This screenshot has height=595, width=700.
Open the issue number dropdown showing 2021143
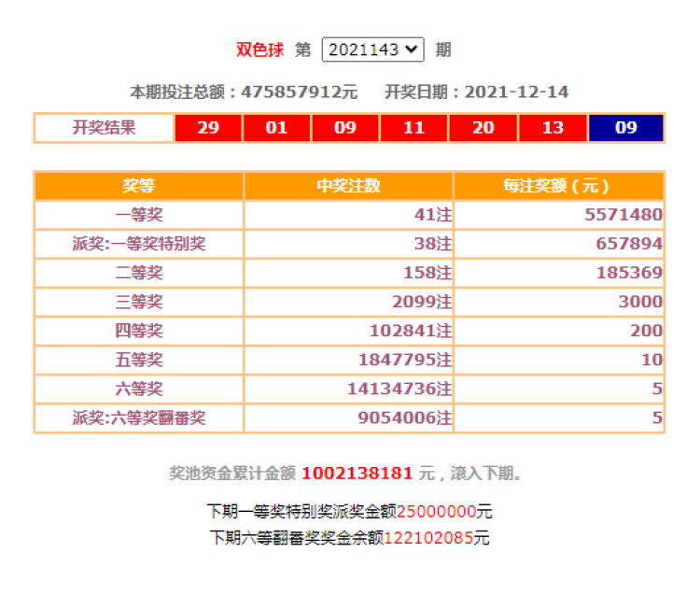point(372,50)
